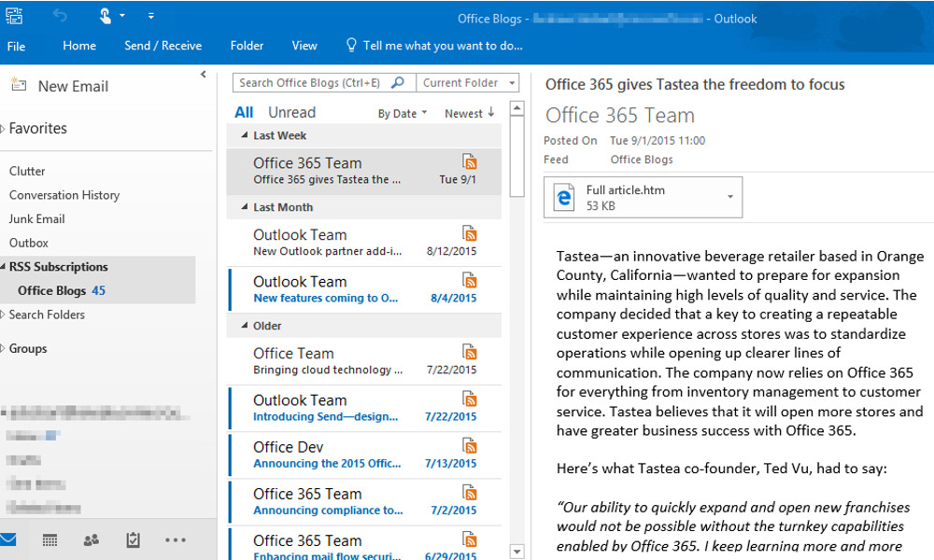The image size is (934, 560).
Task: Click the message list scroll up arrow
Action: coord(517,108)
